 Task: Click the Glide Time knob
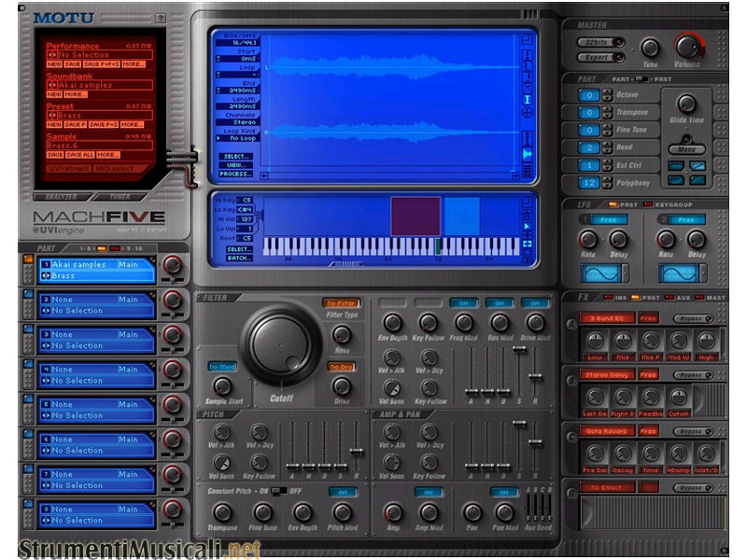pos(686,104)
